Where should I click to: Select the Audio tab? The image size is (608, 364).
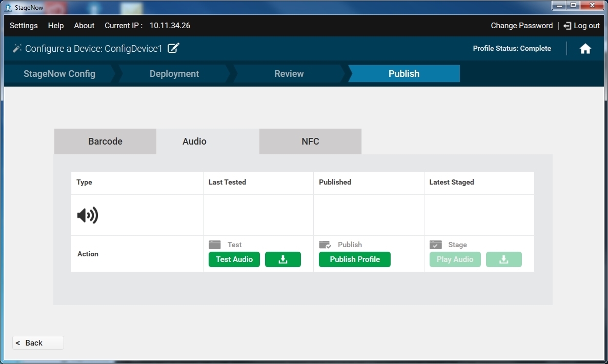pyautogui.click(x=194, y=141)
